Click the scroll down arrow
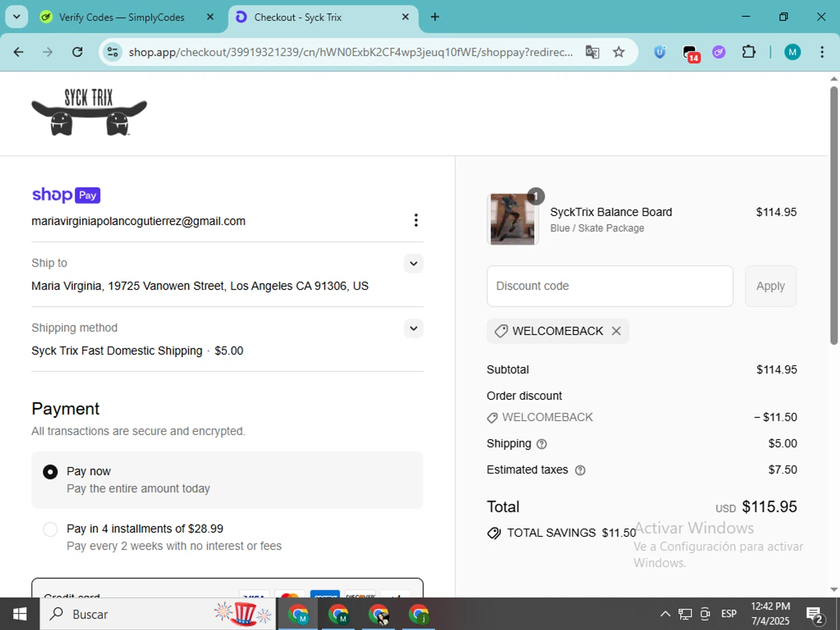Image resolution: width=840 pixels, height=630 pixels. (834, 590)
